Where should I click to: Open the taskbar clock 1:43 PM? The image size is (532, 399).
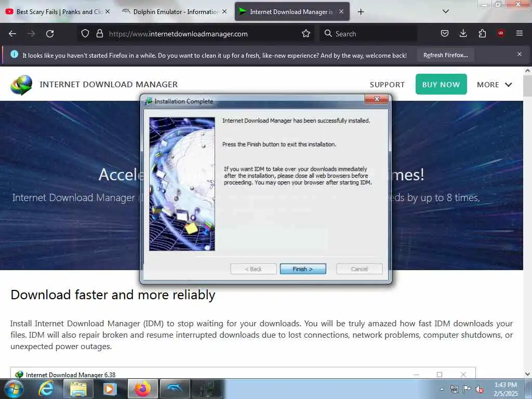coord(506,389)
